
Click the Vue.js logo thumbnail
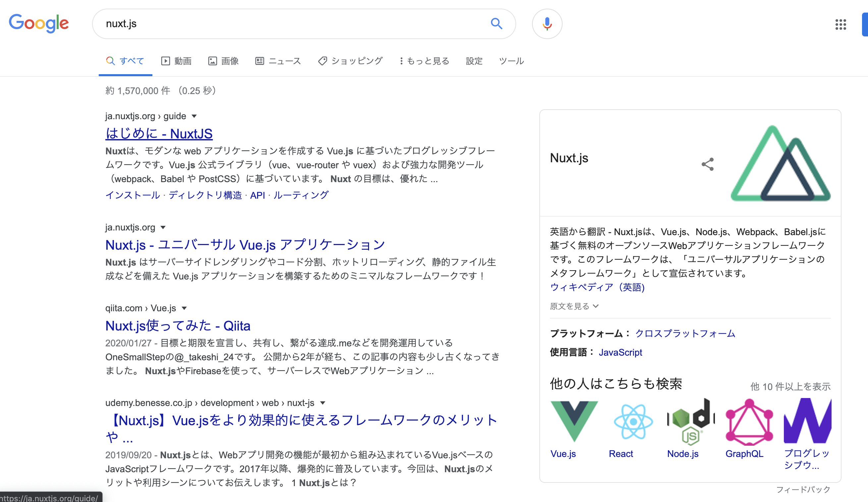click(574, 421)
